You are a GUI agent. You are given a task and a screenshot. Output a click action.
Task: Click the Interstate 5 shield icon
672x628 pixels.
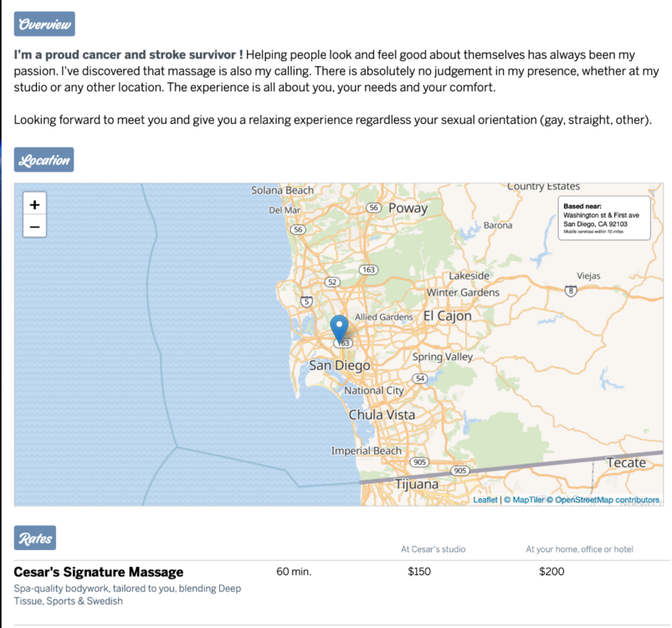point(307,301)
